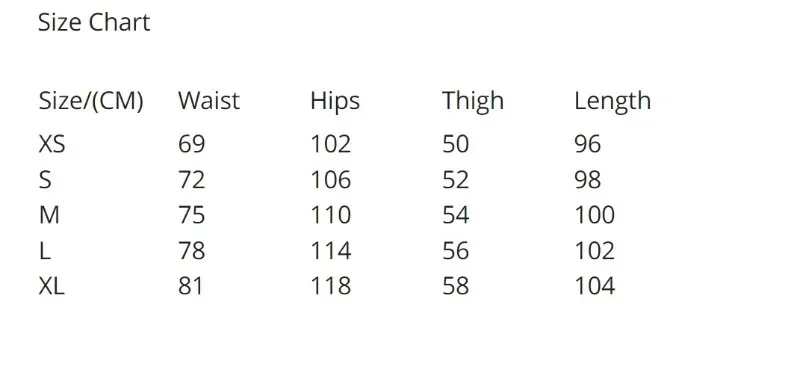
Task: Click the XS waist value 69
Action: pos(191,144)
